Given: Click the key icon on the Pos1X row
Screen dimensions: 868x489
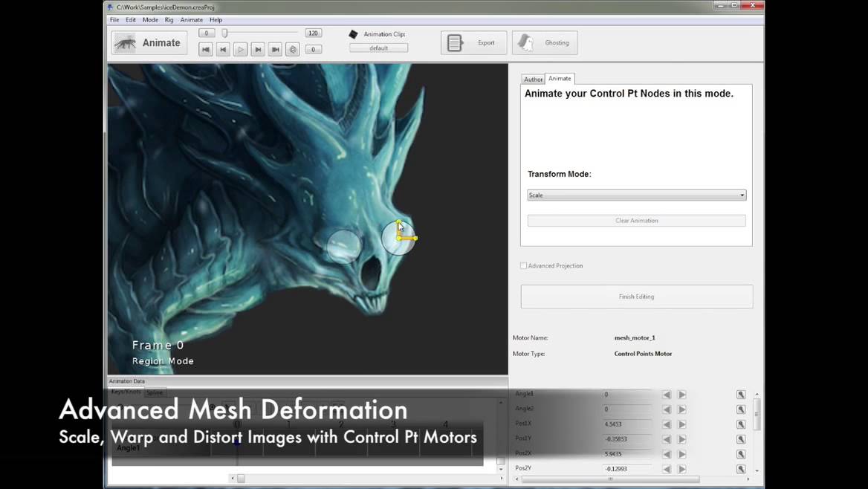Looking at the screenshot, I should pyautogui.click(x=741, y=424).
